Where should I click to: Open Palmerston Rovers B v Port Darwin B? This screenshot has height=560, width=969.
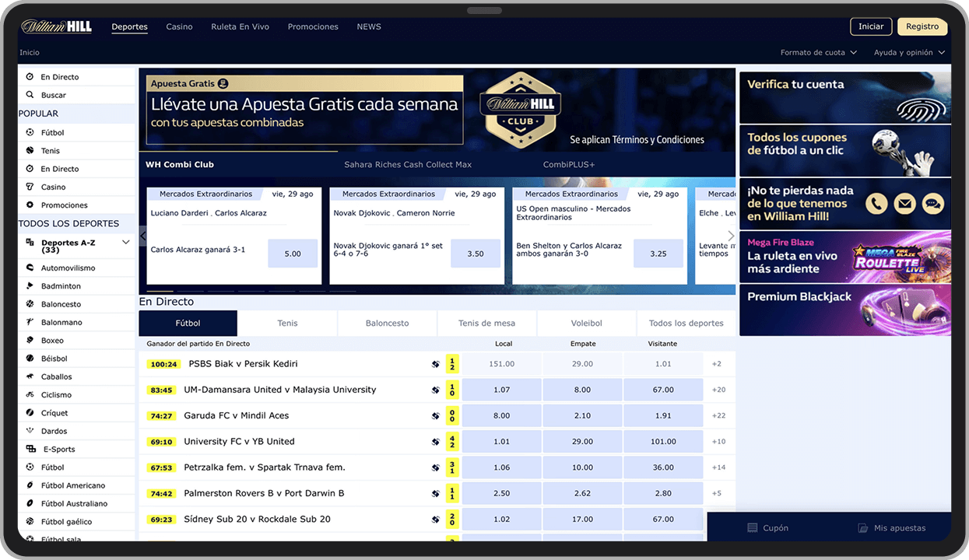(x=264, y=493)
